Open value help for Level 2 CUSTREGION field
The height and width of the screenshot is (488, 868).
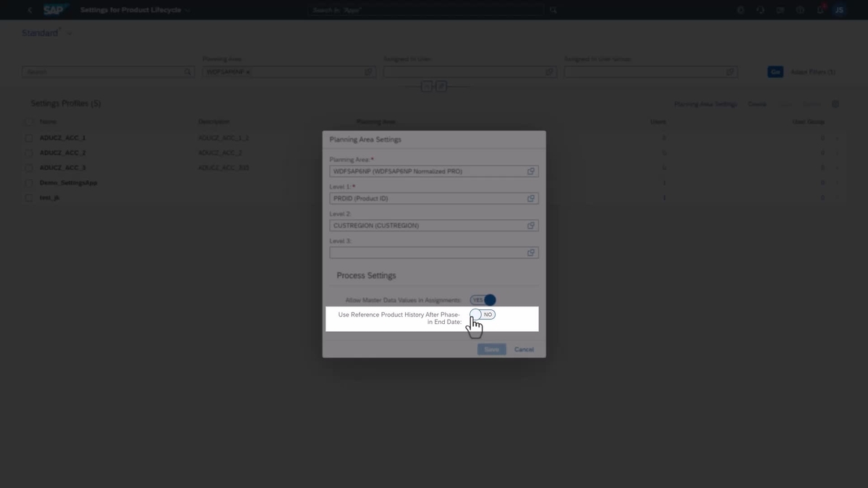[532, 225]
